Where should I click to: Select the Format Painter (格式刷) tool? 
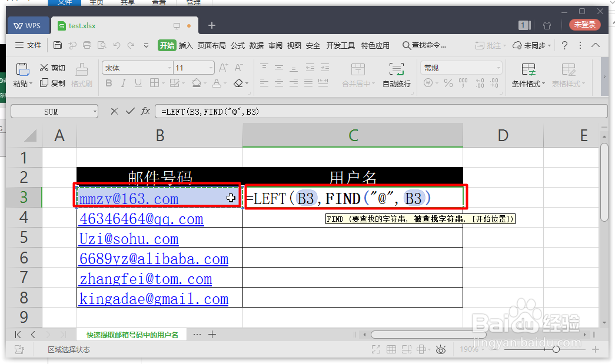(82, 75)
